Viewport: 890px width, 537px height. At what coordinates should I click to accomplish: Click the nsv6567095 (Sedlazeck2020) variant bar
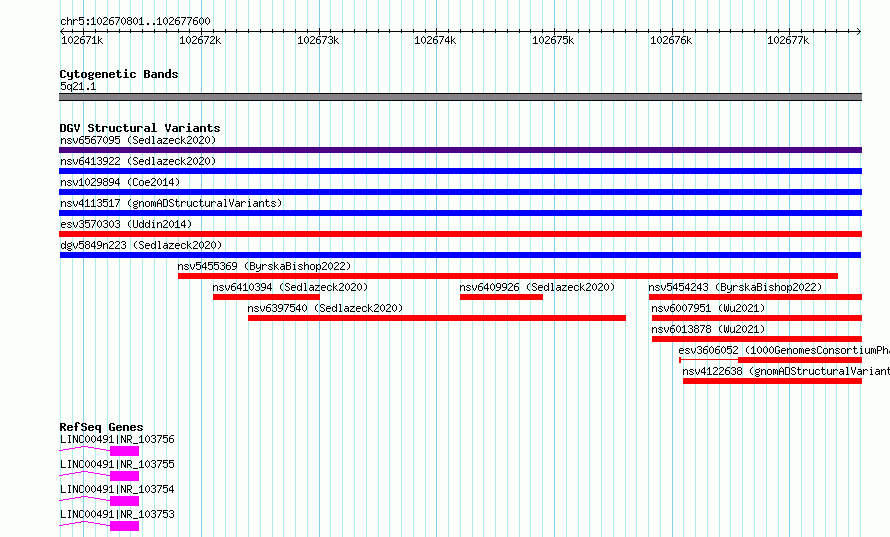[460, 150]
